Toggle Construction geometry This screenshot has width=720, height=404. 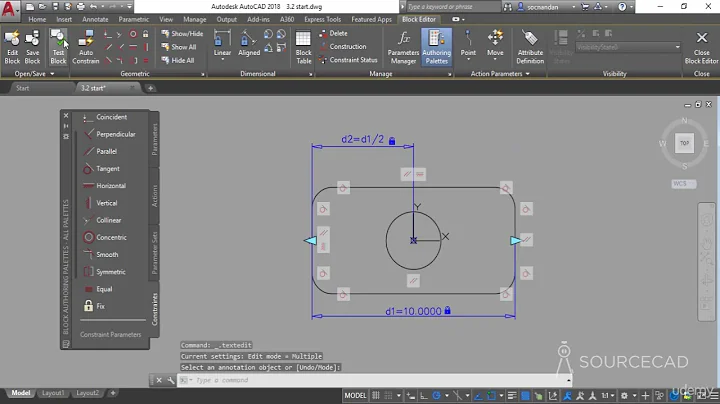(343, 46)
